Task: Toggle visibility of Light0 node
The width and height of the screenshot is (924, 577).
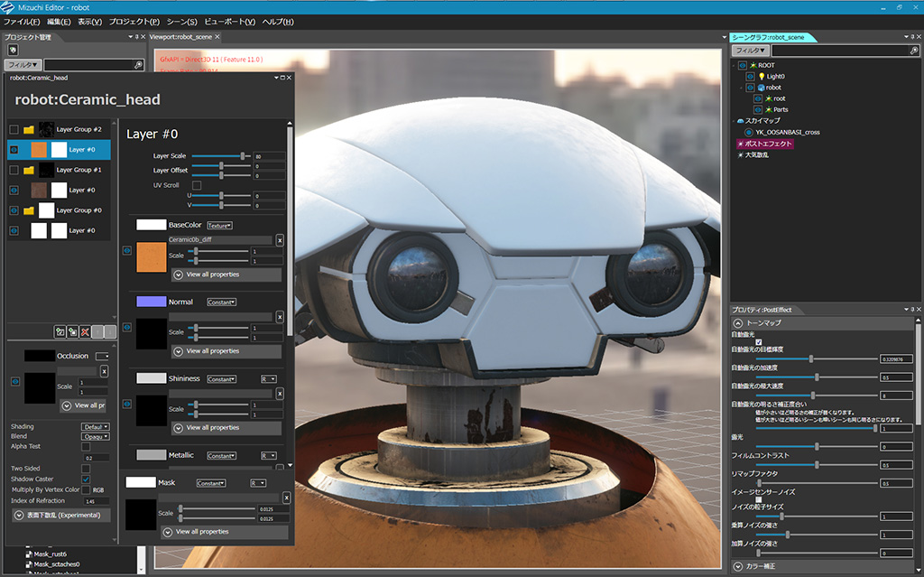Action: pos(749,77)
